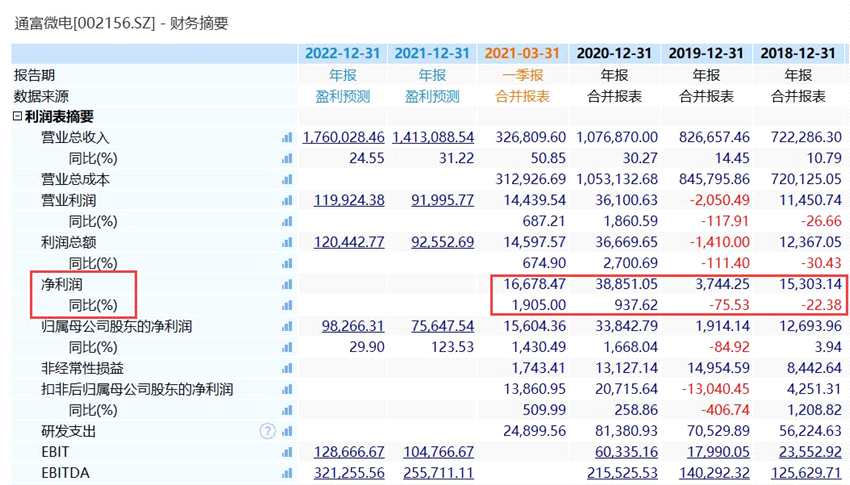Open EBIT link 17,990.05
Viewport: 850px width, 485px height.
(719, 452)
